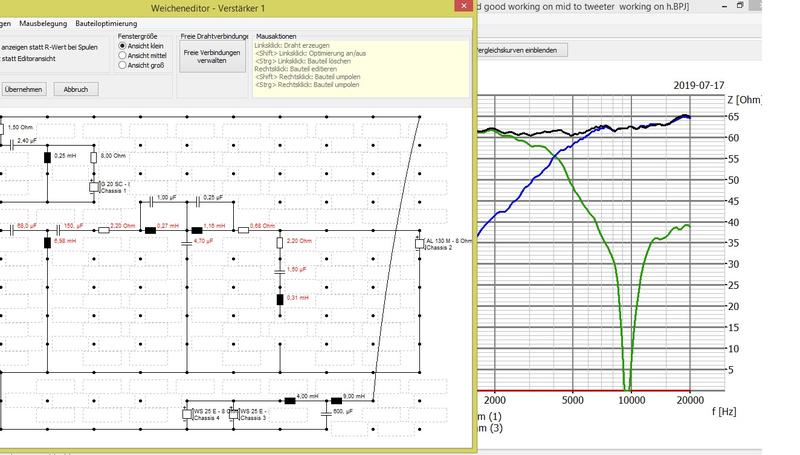Click the 4,00 mH inductor symbol
This screenshot has height=455, width=800.
[290, 401]
